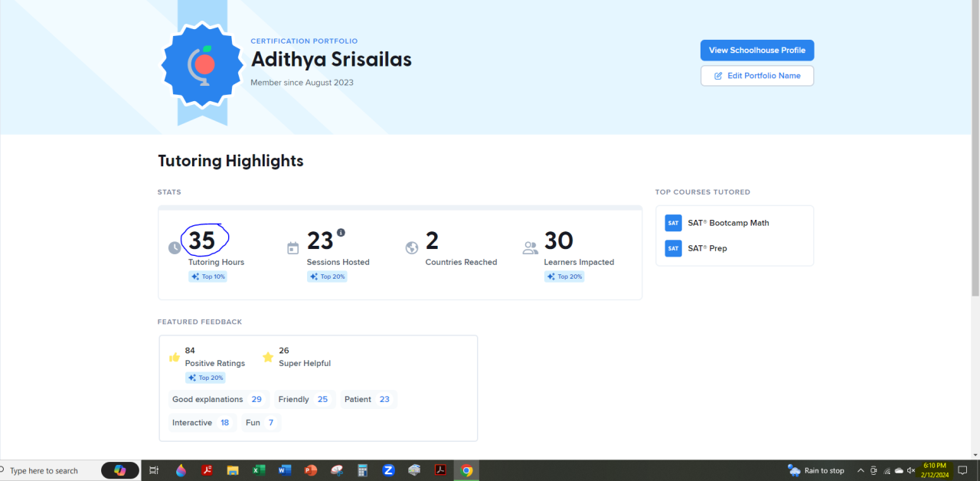Click the blue certification badge with apple globe
Viewport: 980px width, 481px height.
pos(202,64)
